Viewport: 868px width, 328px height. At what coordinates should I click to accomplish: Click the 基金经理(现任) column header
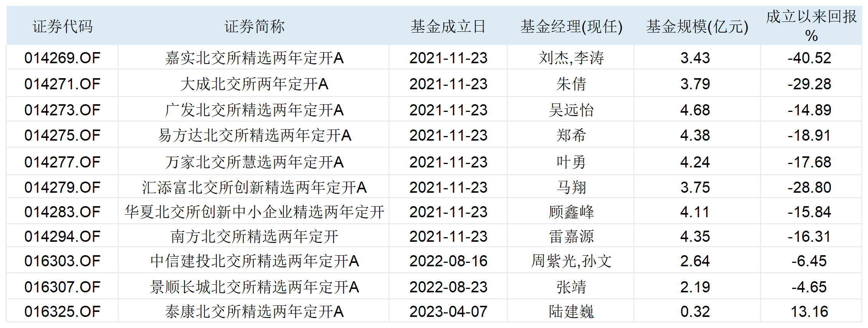coord(571,26)
